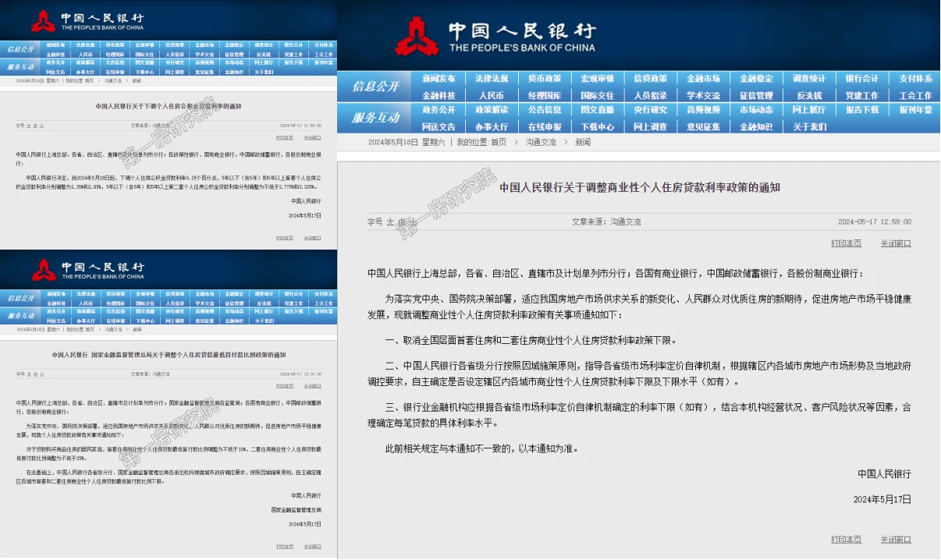Screen dimensions: 941x560
Task: Open 公告信息 on the 商业性个人住房贷款 page
Action: tap(545, 110)
